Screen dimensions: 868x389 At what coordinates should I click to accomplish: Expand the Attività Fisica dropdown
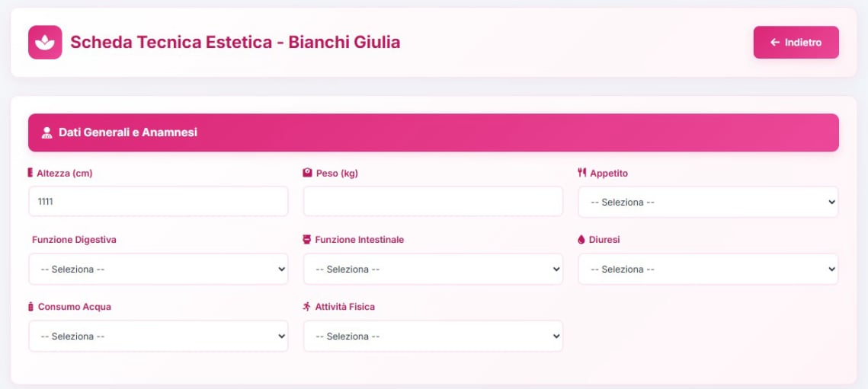coord(433,336)
